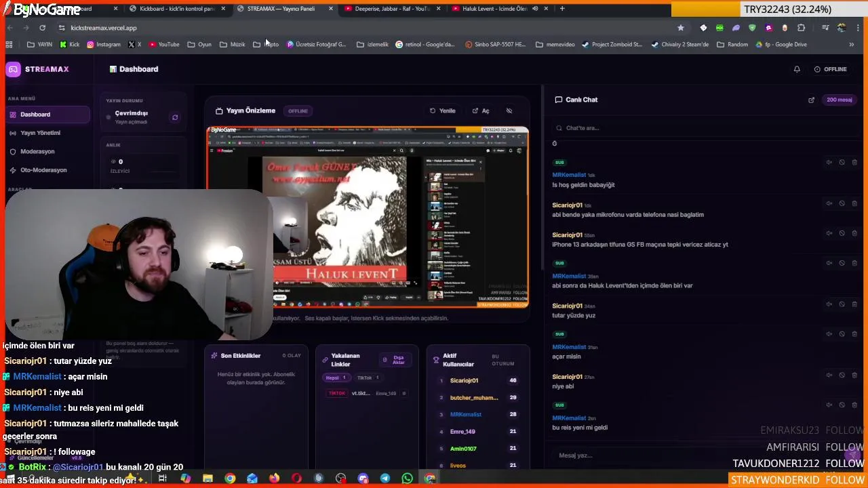Open the Müzik bookmarks folder

(233, 45)
